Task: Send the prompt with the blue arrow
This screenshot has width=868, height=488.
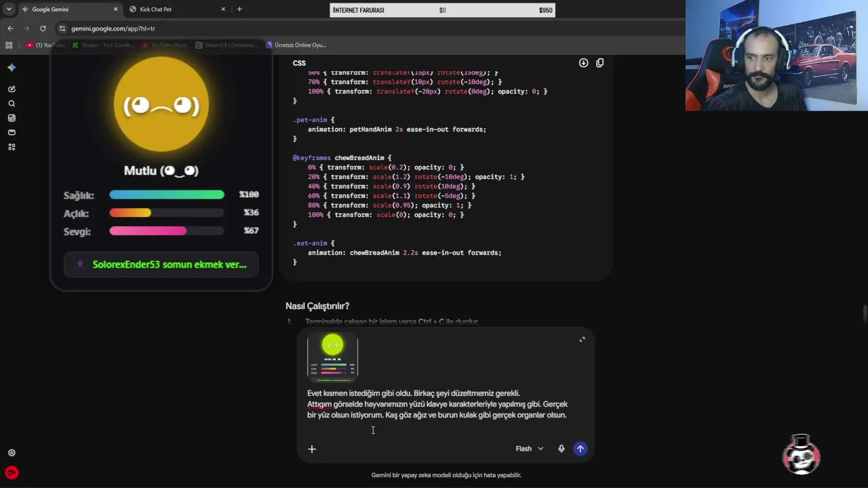Action: pyautogui.click(x=580, y=449)
